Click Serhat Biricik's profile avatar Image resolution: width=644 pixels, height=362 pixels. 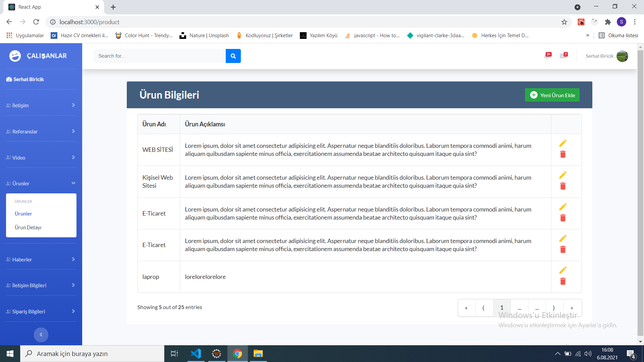coord(623,56)
